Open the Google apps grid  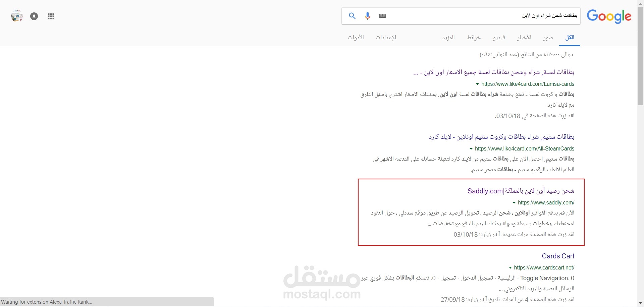tap(51, 16)
